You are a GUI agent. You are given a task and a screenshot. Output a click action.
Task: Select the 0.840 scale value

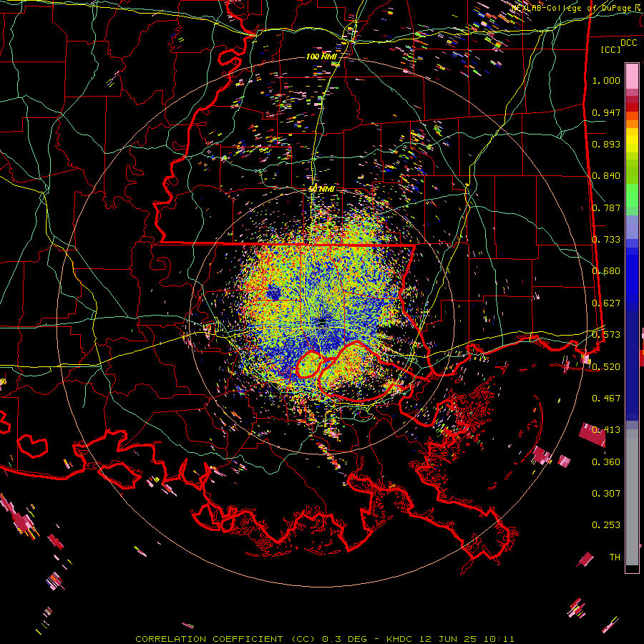[606, 176]
